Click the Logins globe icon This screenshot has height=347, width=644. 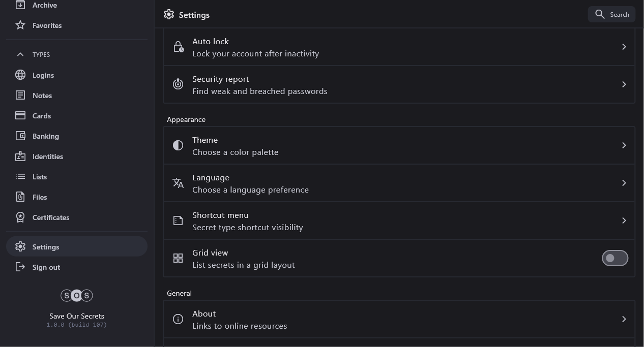click(x=20, y=75)
